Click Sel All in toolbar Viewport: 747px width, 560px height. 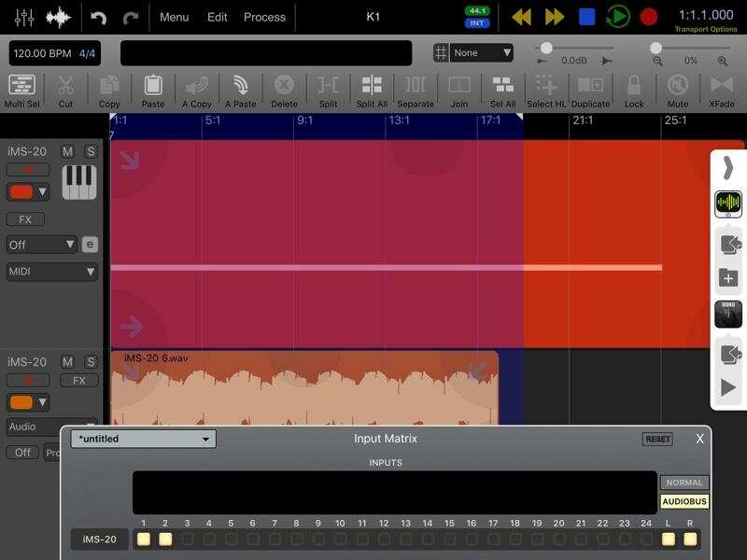point(502,91)
